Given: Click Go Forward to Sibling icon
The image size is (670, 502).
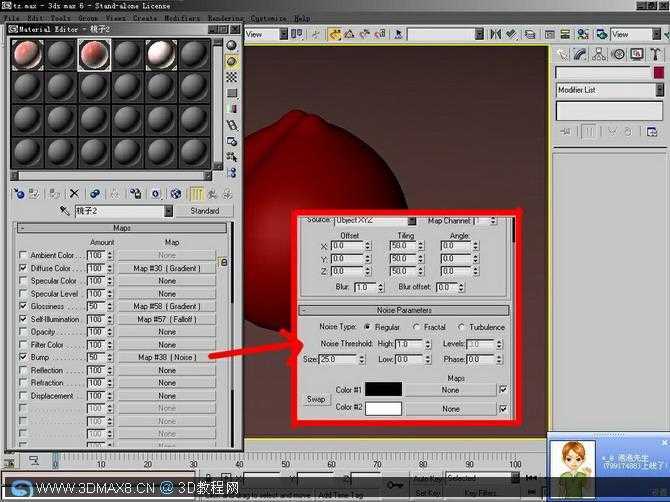Looking at the screenshot, I should click(x=227, y=194).
